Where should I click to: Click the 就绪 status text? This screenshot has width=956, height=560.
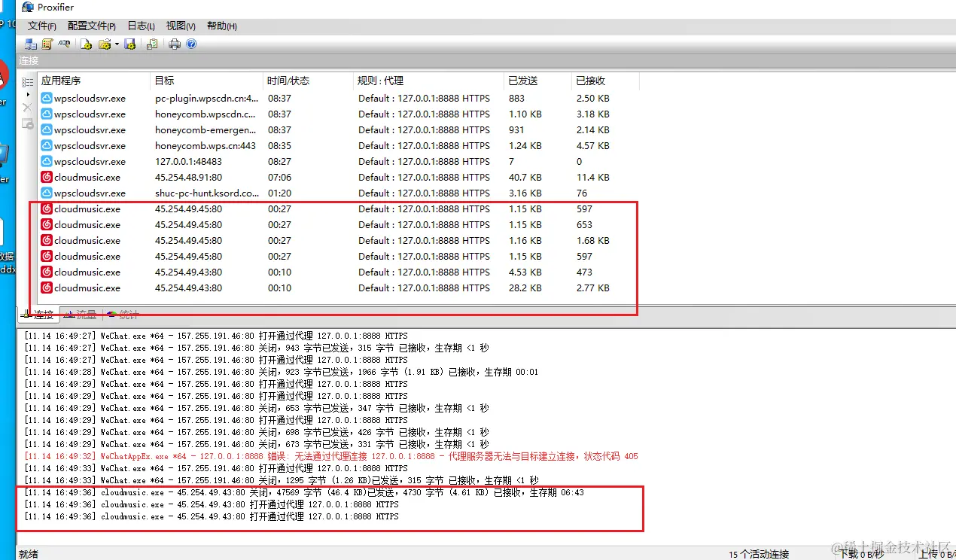[x=28, y=554]
